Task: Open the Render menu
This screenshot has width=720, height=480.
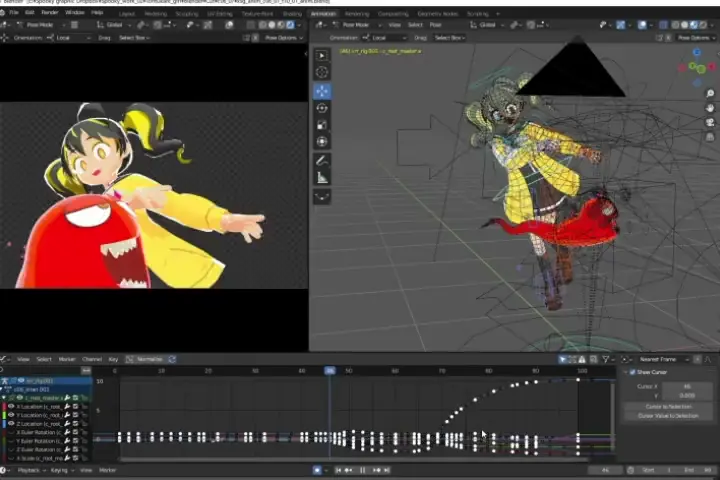Action: (x=50, y=13)
